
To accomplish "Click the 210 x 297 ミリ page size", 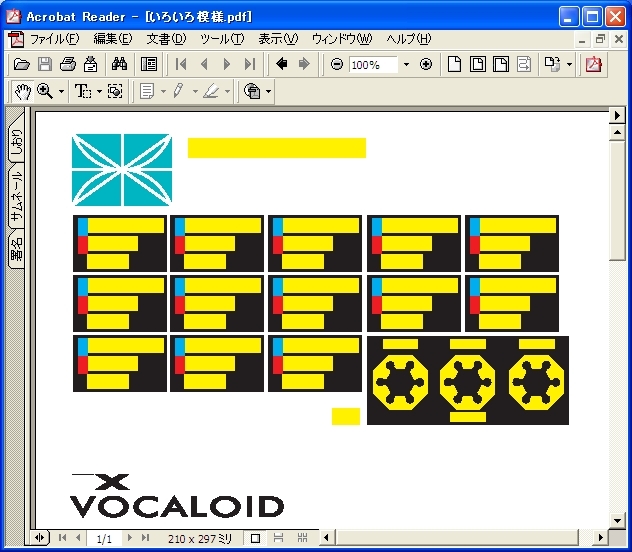I will pyautogui.click(x=200, y=539).
